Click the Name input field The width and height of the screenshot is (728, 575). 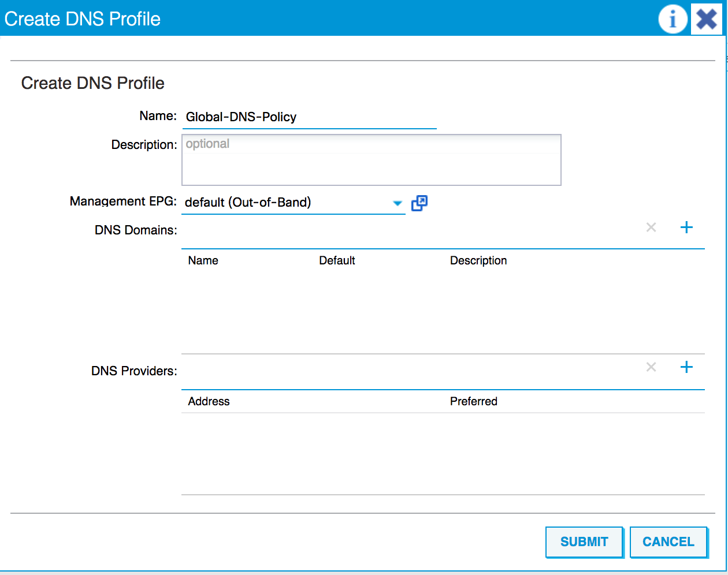pyautogui.click(x=309, y=117)
